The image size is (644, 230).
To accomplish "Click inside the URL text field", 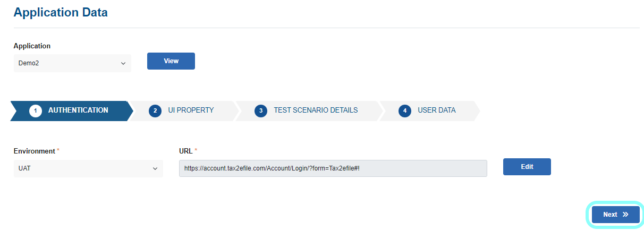I will (333, 168).
